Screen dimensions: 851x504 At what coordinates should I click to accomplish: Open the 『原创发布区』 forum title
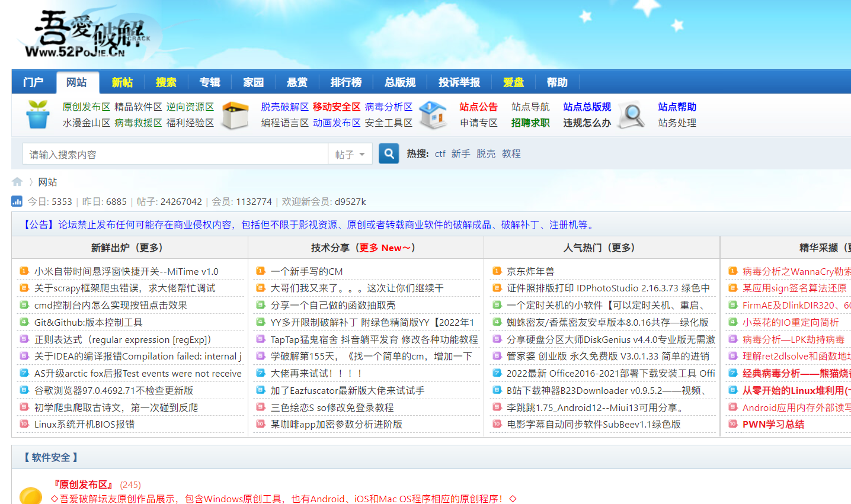83,484
